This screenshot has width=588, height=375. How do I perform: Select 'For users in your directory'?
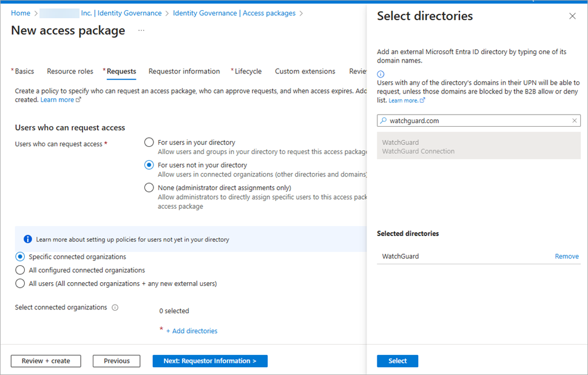coord(149,142)
